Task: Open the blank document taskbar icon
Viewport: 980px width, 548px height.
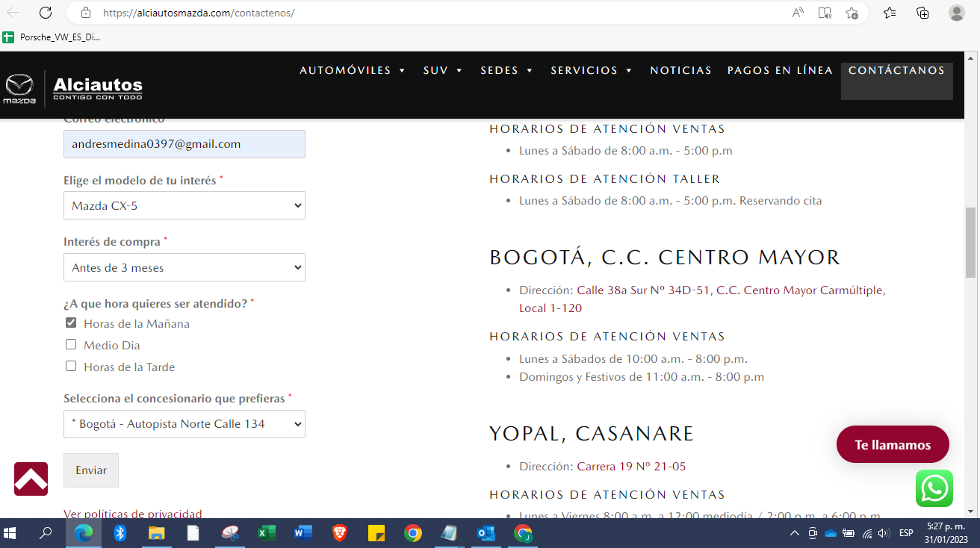Action: (193, 533)
